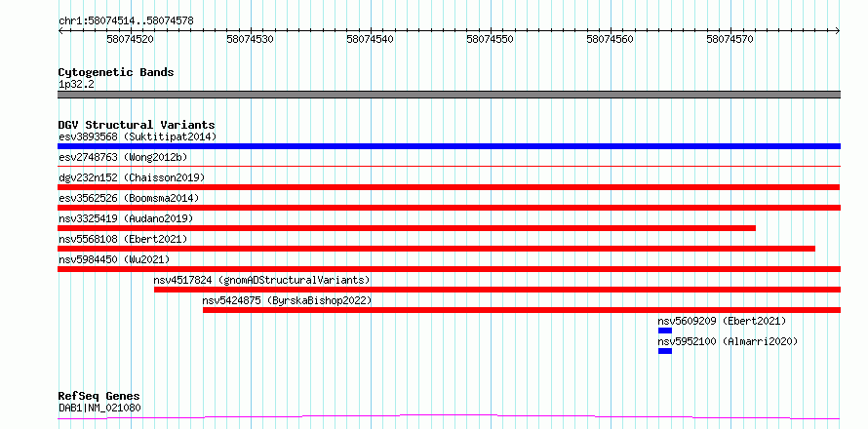Select the red nsv4517824 variant bar
868x429 pixels.
497,290
